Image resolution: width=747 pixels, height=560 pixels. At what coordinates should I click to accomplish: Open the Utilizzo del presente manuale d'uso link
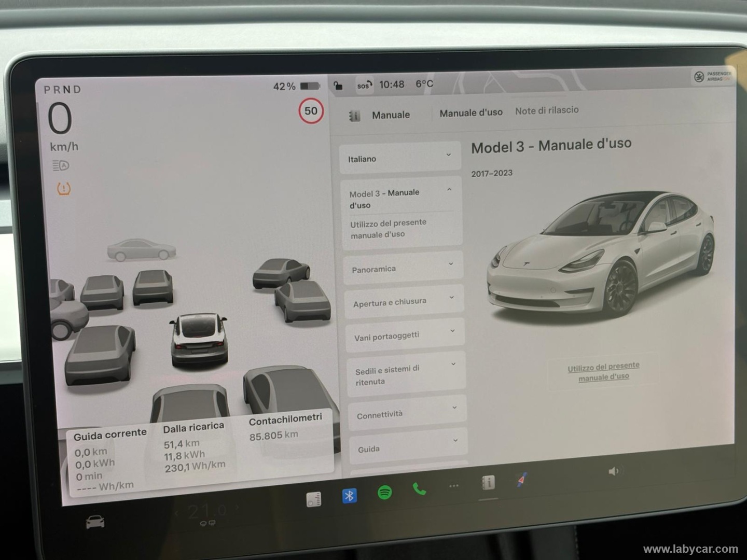point(603,372)
